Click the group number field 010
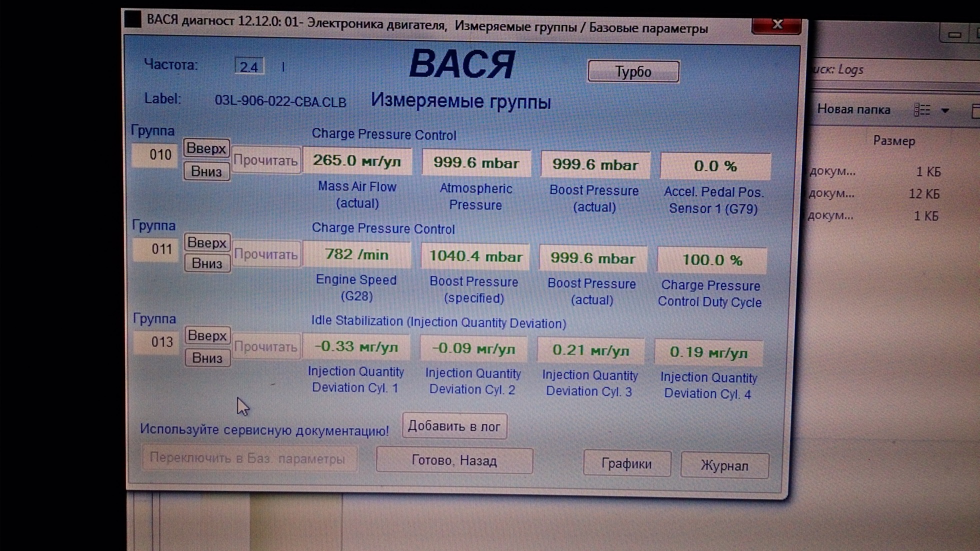This screenshot has height=551, width=980. [x=156, y=155]
